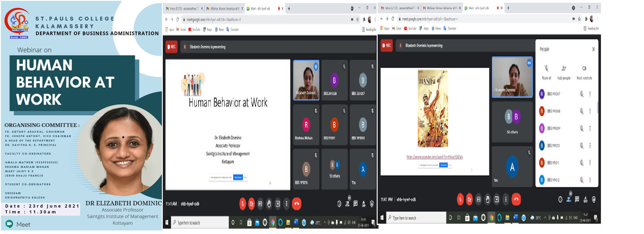
Task: Click REC indicator in left Meet window
Action: 171,47
